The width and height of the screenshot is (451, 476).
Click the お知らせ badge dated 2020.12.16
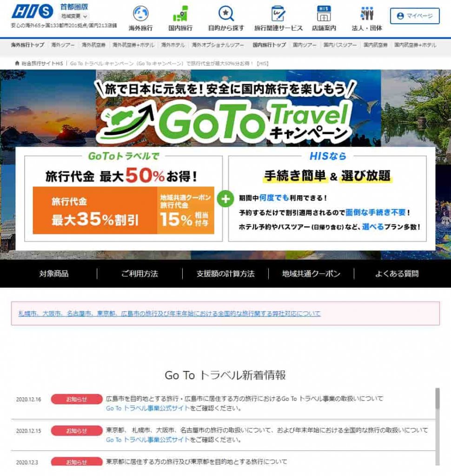click(x=77, y=399)
